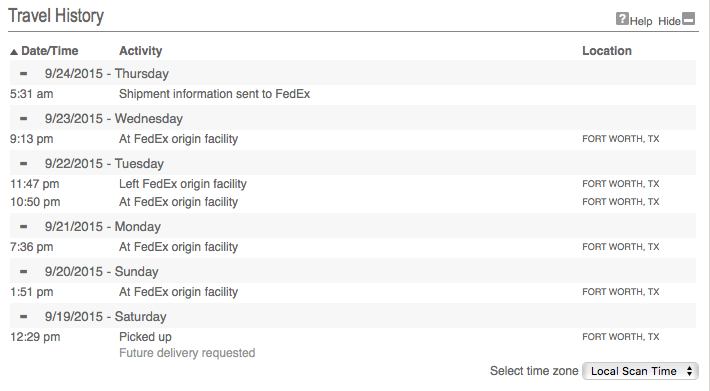Image resolution: width=710 pixels, height=391 pixels.
Task: Click the Hide link text
Action: pos(669,21)
